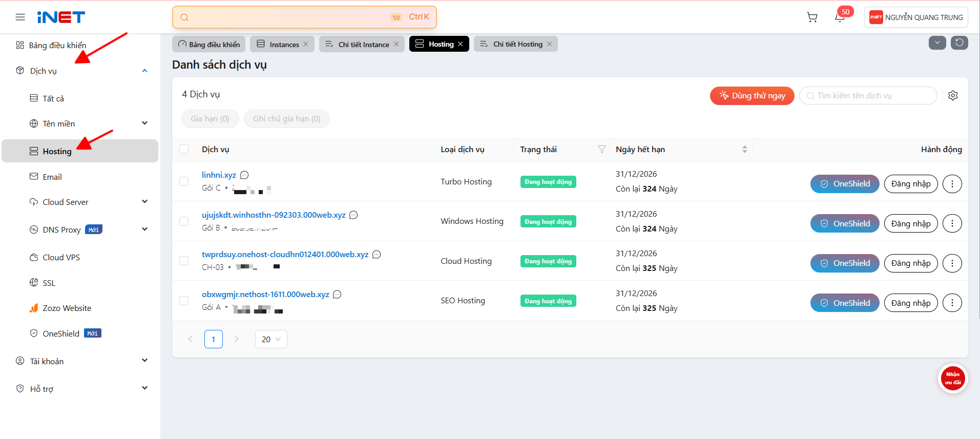The image size is (980, 439).
Task: Close the Chi tiết Instance tab
Action: (x=396, y=44)
